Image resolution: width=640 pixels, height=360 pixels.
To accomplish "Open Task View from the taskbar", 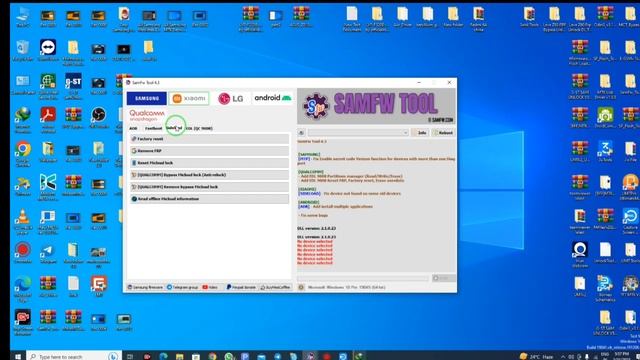I will pos(130,356).
